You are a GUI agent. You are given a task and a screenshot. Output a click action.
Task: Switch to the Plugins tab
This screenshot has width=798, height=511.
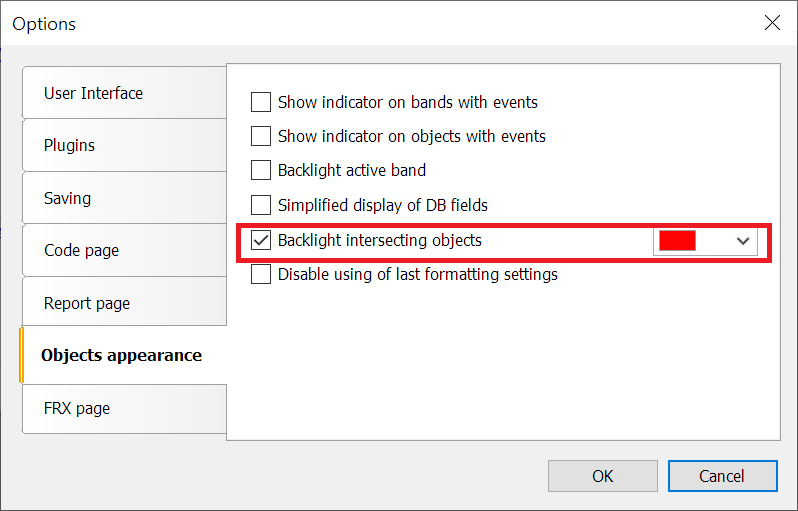(124, 146)
